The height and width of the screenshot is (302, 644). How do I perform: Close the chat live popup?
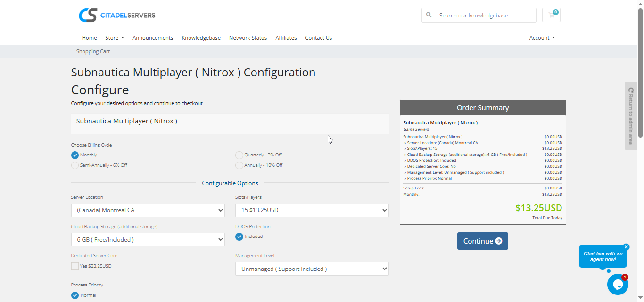click(626, 247)
